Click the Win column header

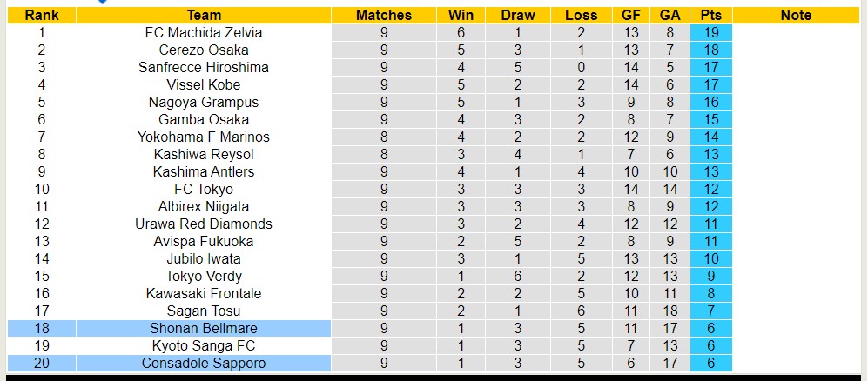point(461,15)
